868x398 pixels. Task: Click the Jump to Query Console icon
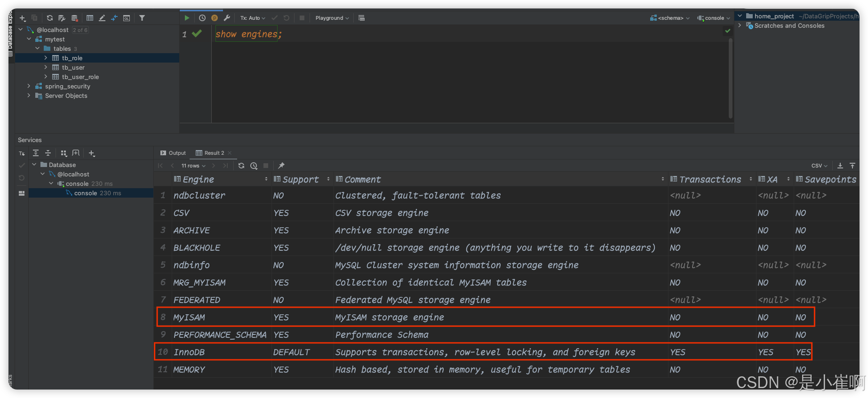114,18
